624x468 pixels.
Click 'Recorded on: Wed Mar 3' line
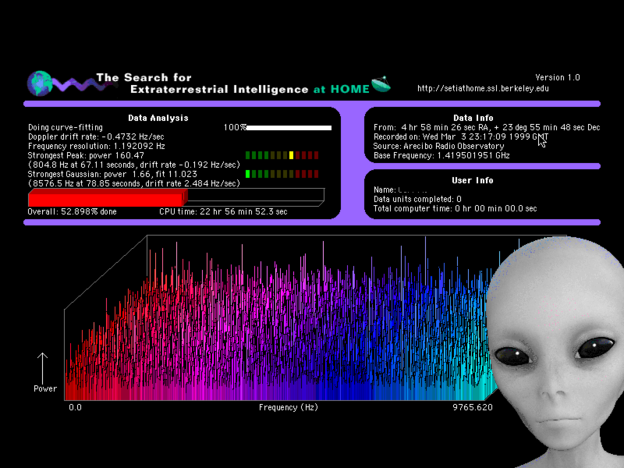coord(461,136)
